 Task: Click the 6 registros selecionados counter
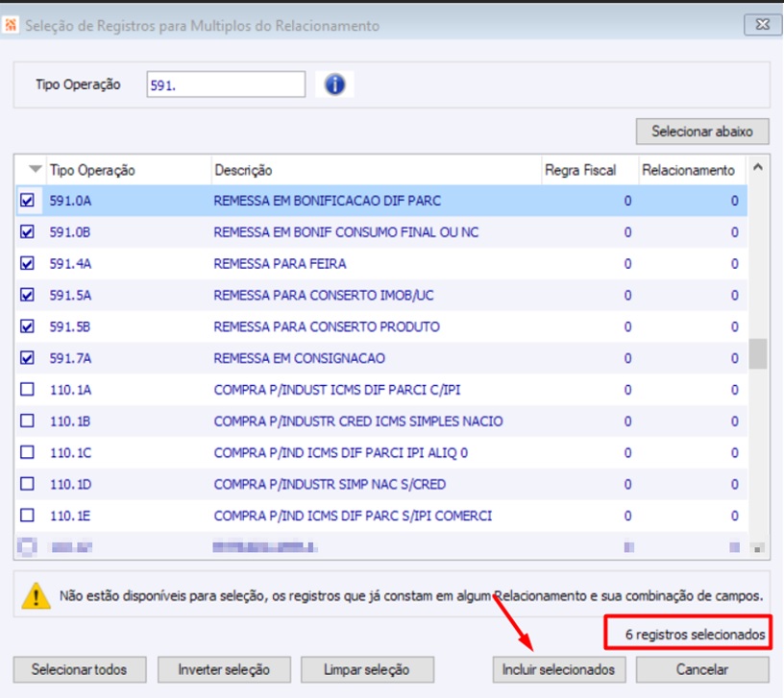pyautogui.click(x=695, y=635)
